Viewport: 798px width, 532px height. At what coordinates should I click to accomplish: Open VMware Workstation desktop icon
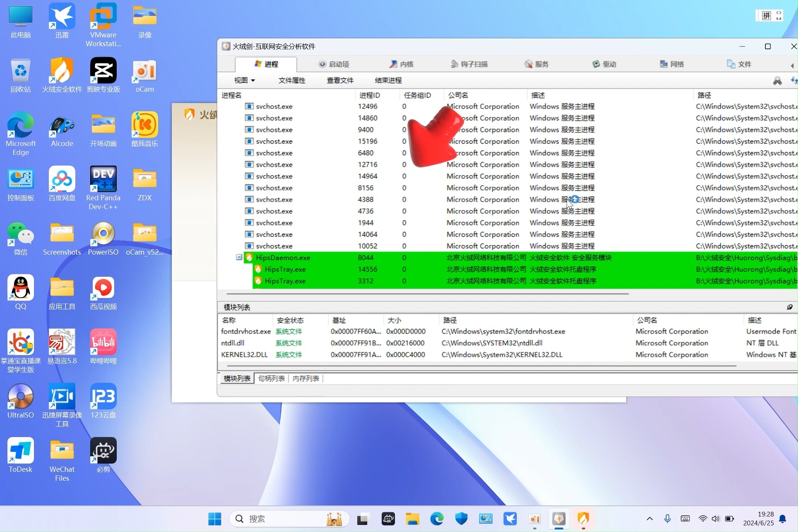[x=103, y=25]
